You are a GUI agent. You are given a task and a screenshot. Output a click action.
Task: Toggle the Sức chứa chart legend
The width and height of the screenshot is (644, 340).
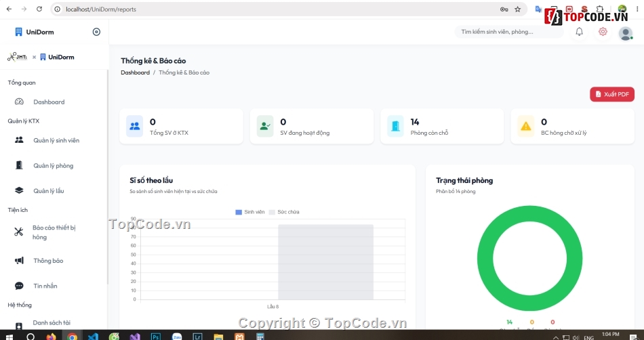284,212
